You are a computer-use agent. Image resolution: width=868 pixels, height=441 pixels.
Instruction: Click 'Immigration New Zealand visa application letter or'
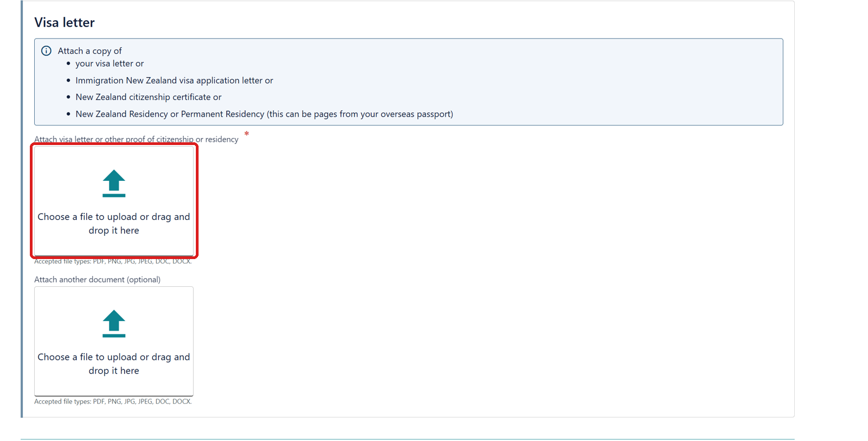(x=174, y=80)
